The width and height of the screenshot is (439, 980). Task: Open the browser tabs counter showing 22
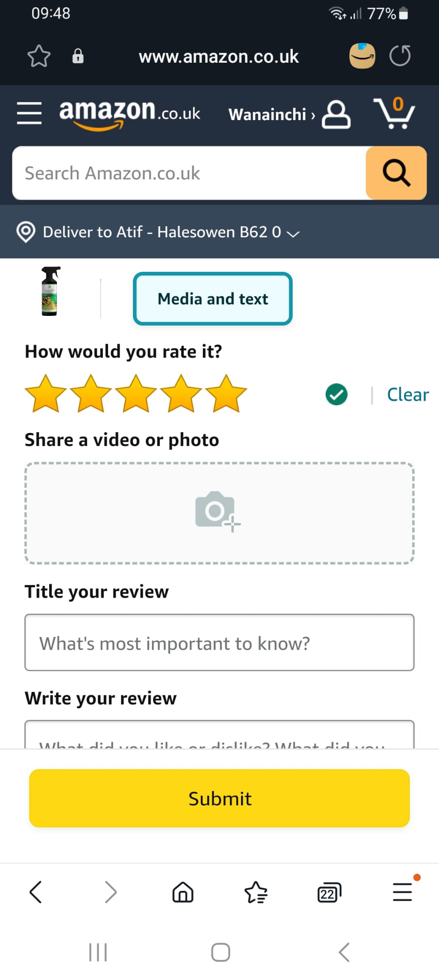pyautogui.click(x=329, y=892)
